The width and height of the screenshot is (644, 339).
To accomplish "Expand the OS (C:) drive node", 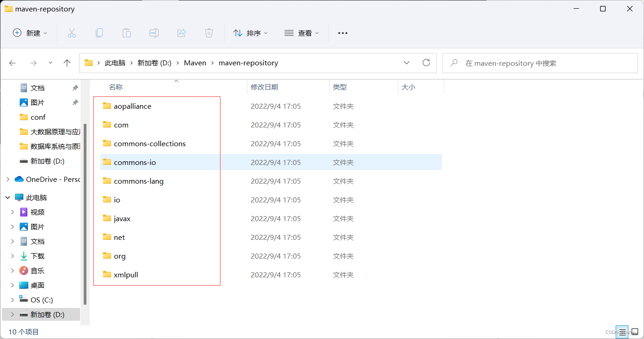I will [13, 300].
